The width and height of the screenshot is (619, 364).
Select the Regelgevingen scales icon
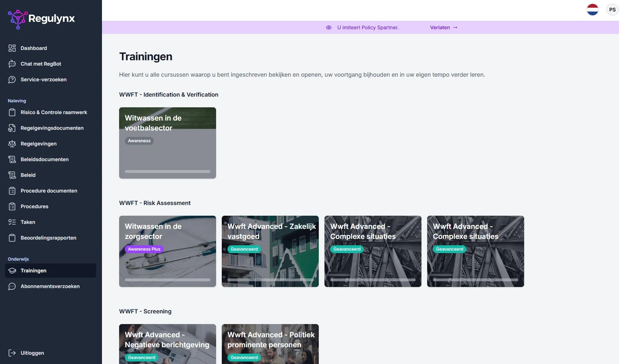(x=12, y=144)
